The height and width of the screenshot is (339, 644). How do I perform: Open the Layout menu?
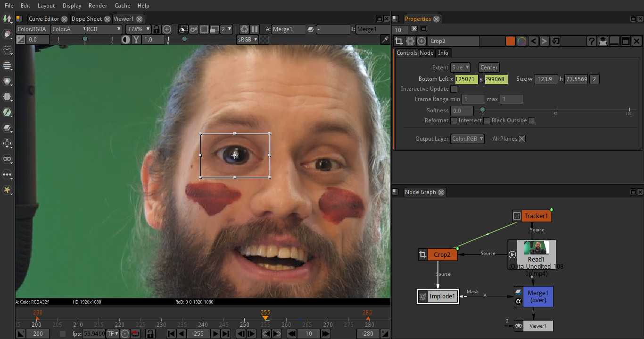point(46,6)
